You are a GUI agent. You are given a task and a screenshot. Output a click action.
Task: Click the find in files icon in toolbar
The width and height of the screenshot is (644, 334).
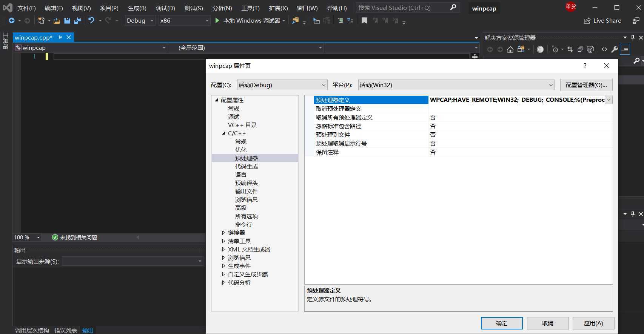pos(296,21)
